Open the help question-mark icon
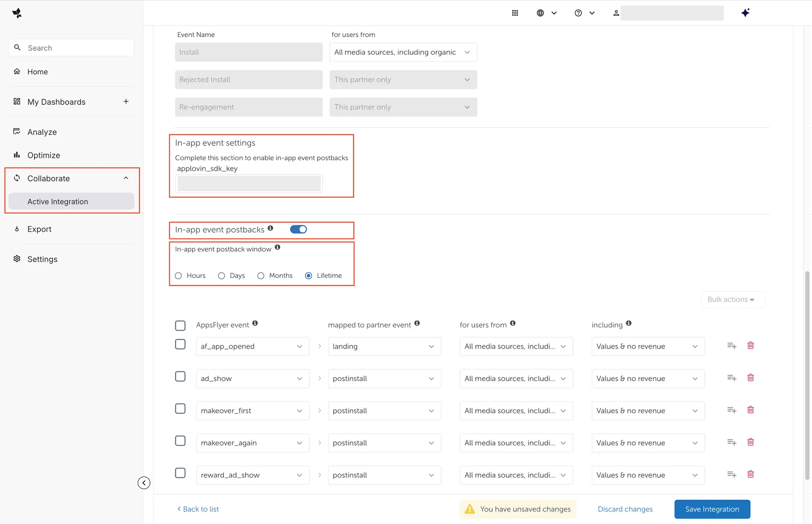The image size is (812, 524). (x=578, y=12)
